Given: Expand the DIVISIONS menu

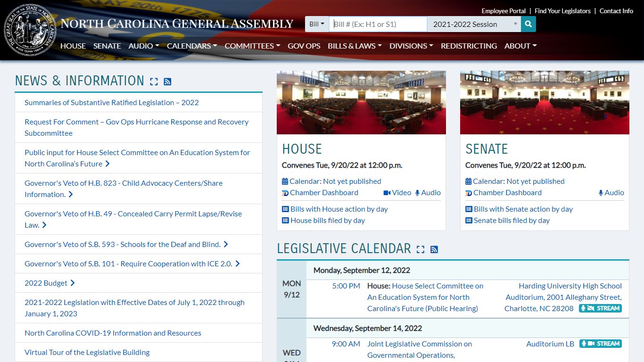Looking at the screenshot, I should [x=411, y=46].
